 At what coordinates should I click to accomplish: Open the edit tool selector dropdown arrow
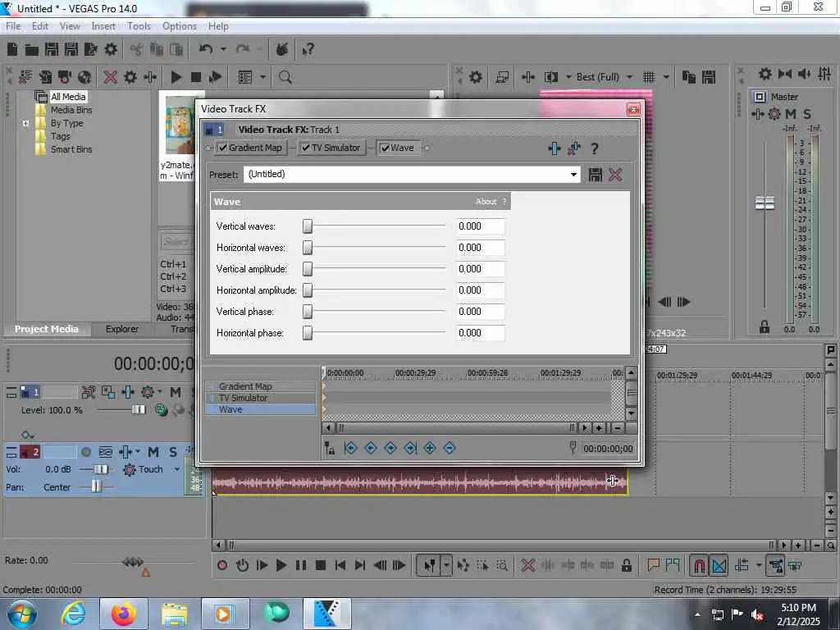(x=446, y=565)
